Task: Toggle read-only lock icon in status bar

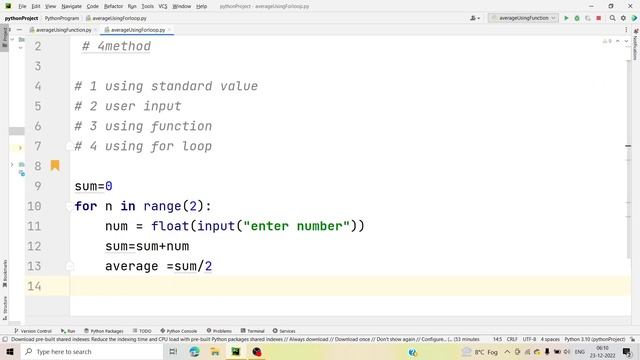Action: click(x=632, y=339)
